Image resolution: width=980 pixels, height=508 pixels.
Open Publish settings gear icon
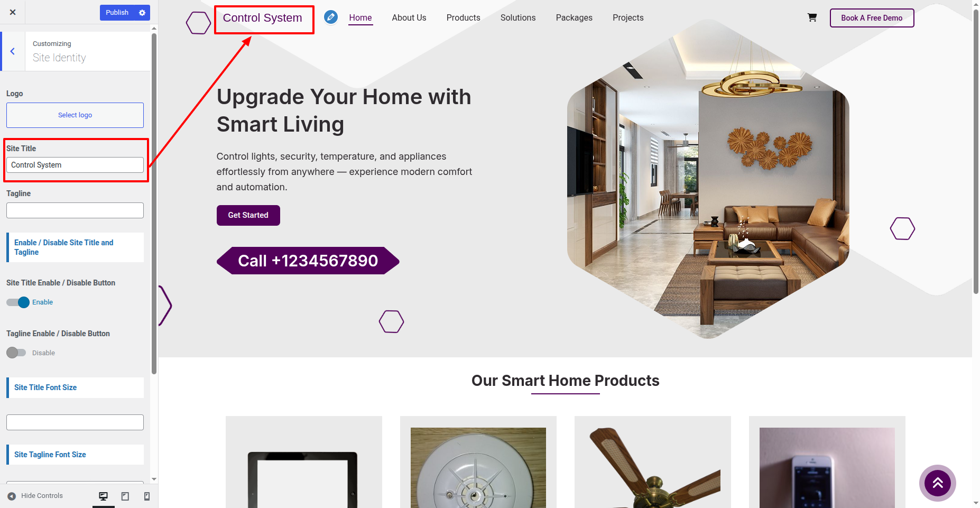click(x=142, y=13)
